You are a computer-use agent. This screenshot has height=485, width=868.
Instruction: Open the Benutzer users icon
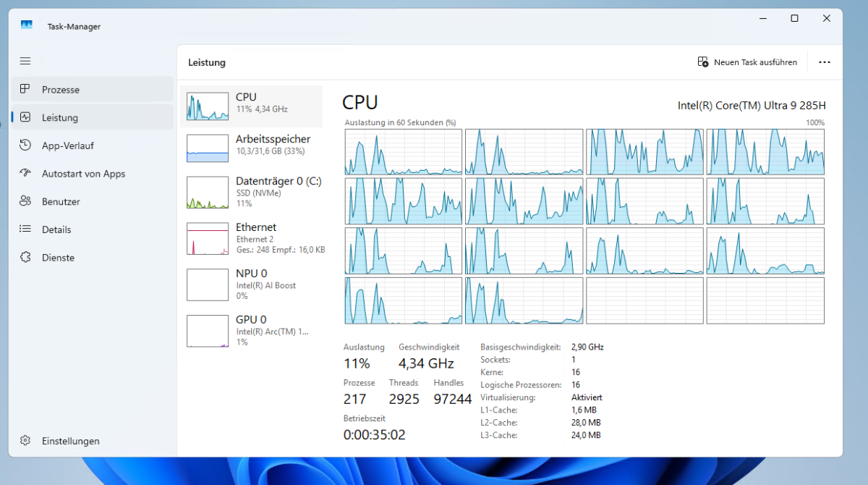[x=25, y=201]
